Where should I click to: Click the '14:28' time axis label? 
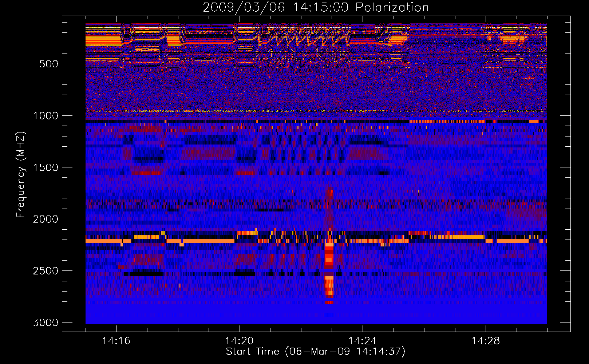(x=485, y=341)
